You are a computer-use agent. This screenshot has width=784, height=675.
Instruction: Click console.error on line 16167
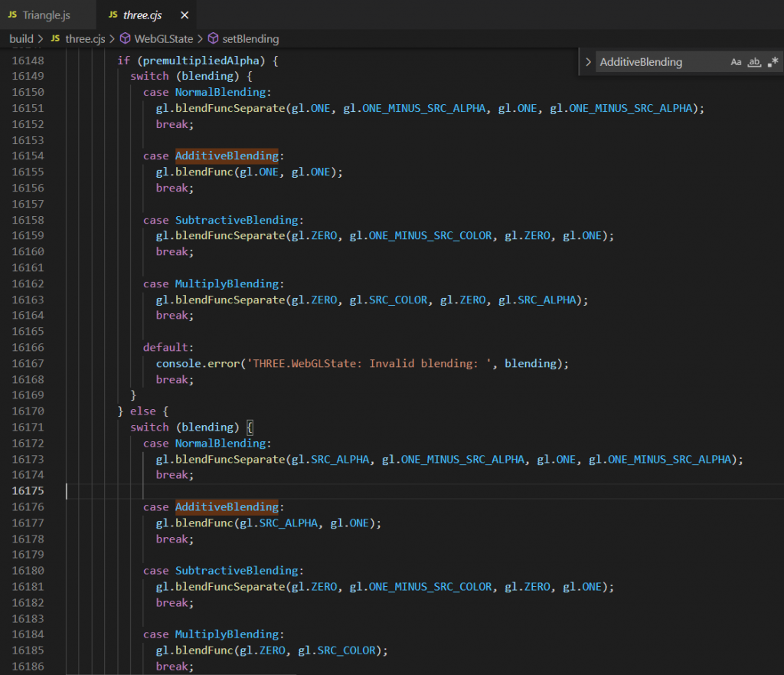point(198,364)
